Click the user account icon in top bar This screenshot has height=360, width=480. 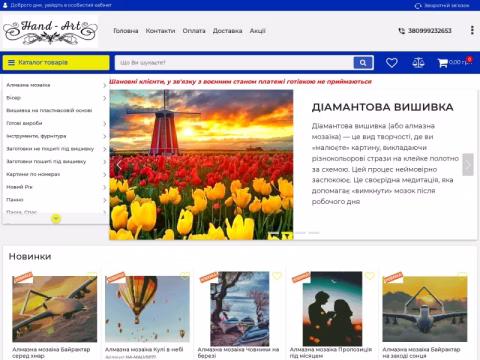tap(5, 5)
